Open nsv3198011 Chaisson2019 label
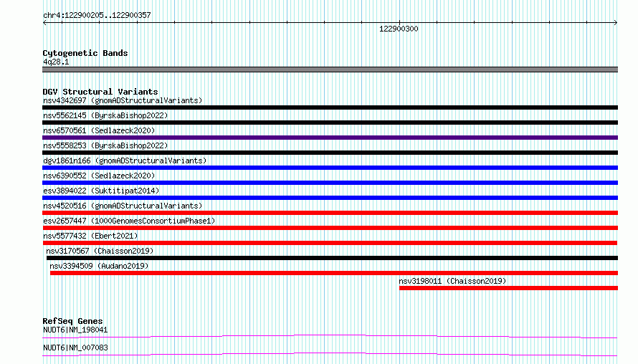Image resolution: width=638 pixels, height=364 pixels. coord(452,281)
